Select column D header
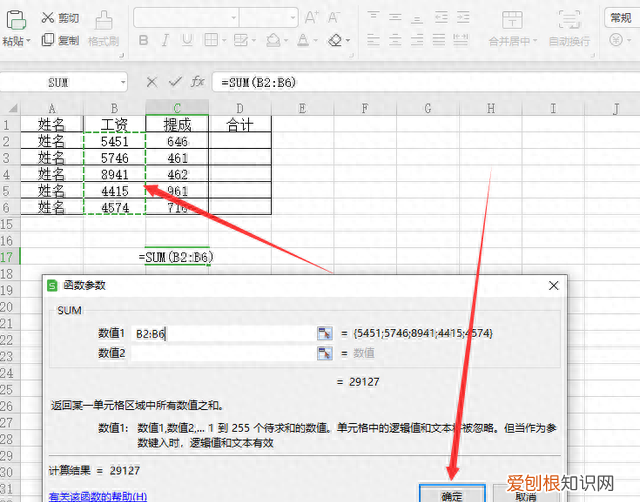Screen dimensions: 640x502 [x=240, y=109]
